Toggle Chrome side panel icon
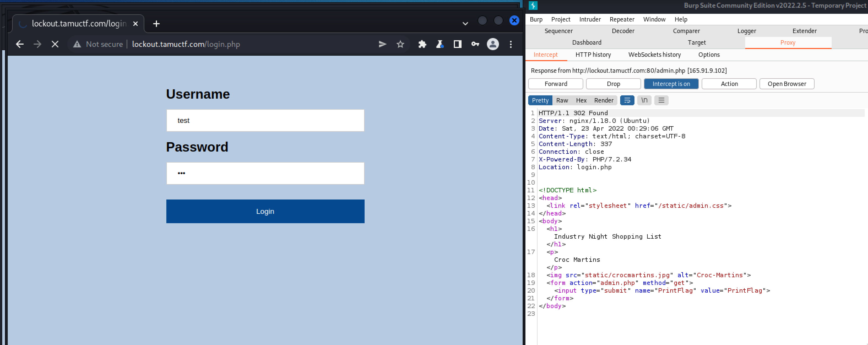The width and height of the screenshot is (868, 345). (x=457, y=44)
